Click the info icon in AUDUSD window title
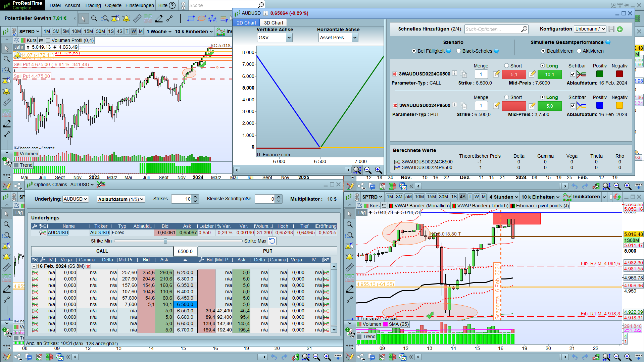The height and width of the screenshot is (362, 644). tap(265, 13)
